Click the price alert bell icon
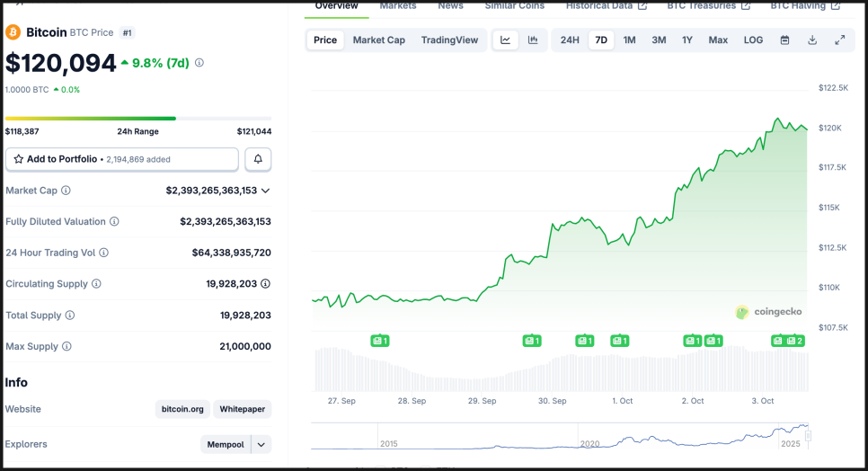 point(258,159)
